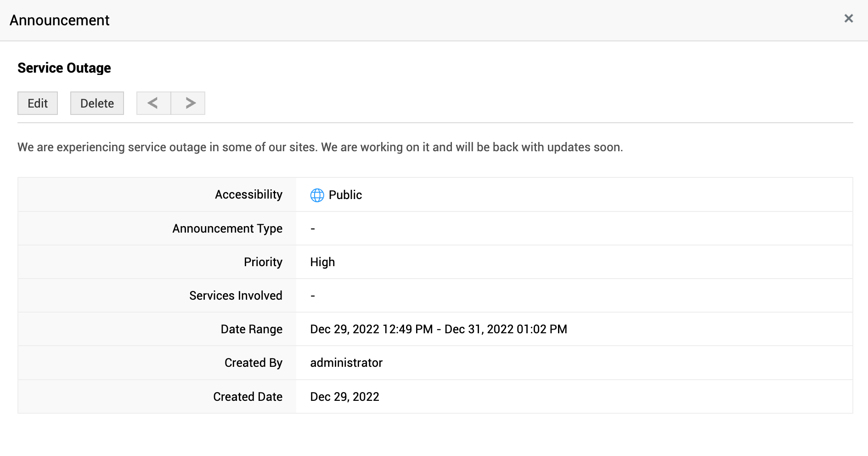Click the Accessibility field label
This screenshot has width=868, height=456.
(248, 195)
